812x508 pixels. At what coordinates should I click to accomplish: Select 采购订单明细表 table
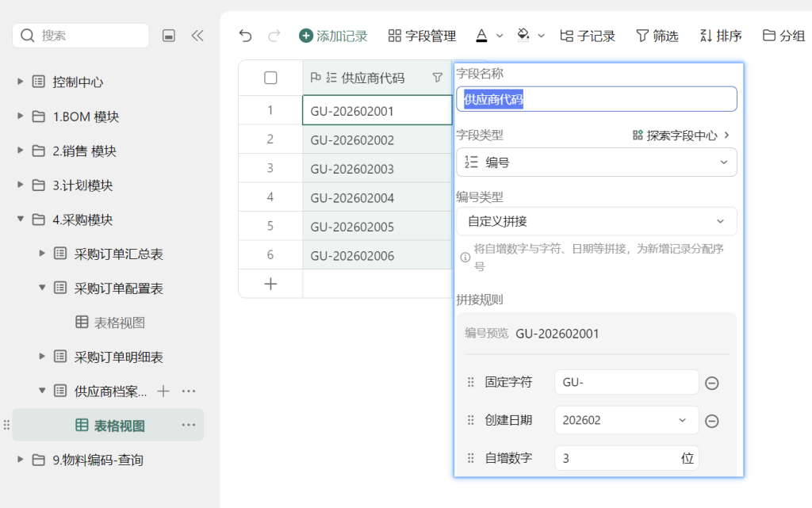click(x=119, y=357)
